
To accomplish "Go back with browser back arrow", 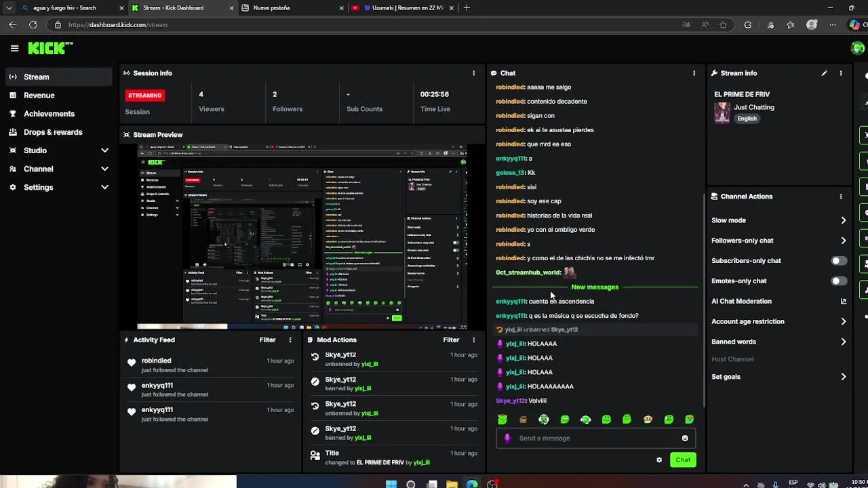I will coord(13,25).
